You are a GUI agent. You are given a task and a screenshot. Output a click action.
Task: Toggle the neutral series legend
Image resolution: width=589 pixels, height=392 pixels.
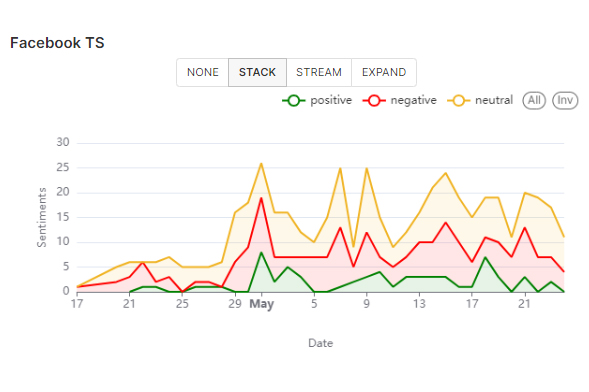(x=480, y=100)
